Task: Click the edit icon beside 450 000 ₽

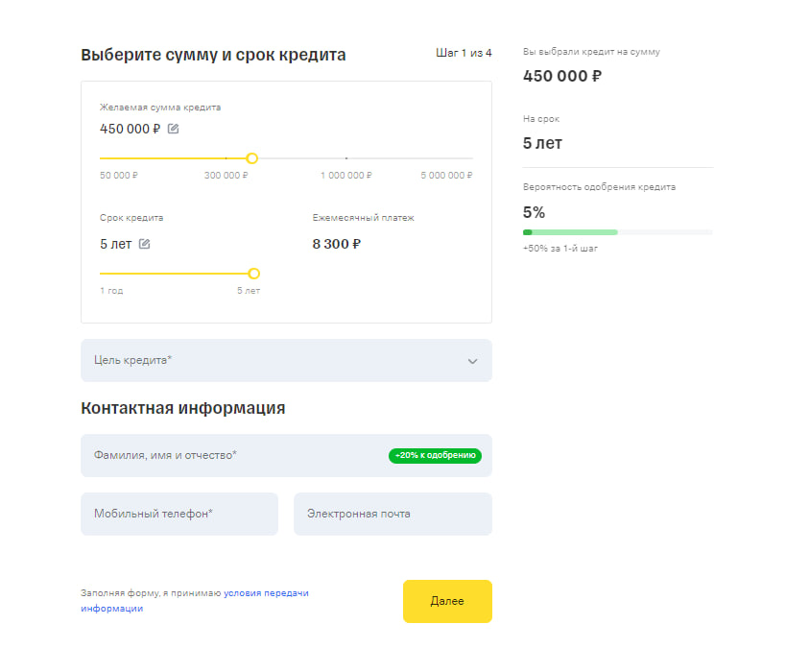Action: [173, 129]
